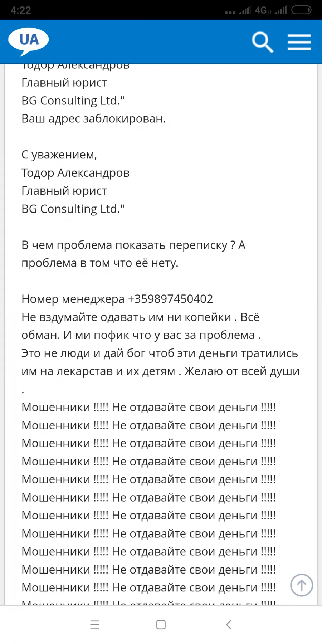The height and width of the screenshot is (644, 322).
Task: Tap phone number +359897450402
Action: 170,299
